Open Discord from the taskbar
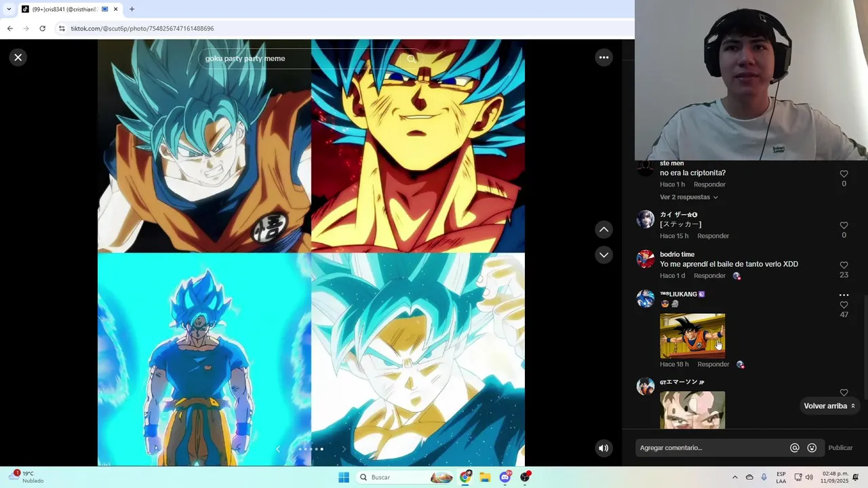Screen dimensions: 868x488 505,477
